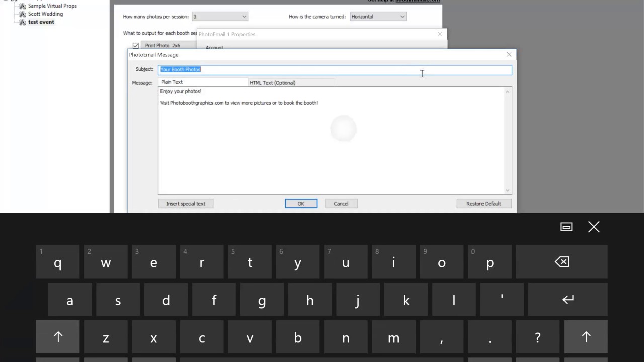Viewport: 644px width, 362px height.
Task: Tap the j key
Action: [358, 300]
